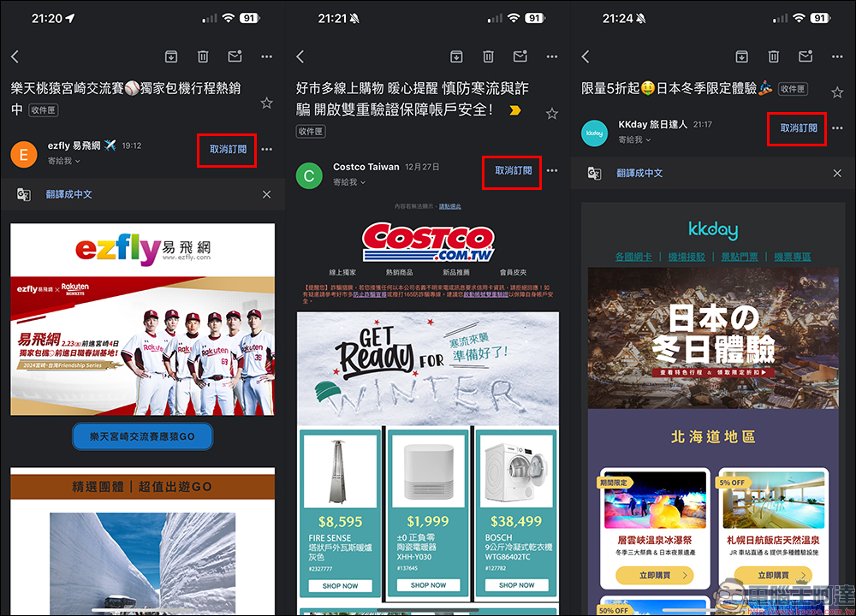This screenshot has height=616, width=856.
Task: Translate the KKday email to Chinese
Action: (639, 173)
